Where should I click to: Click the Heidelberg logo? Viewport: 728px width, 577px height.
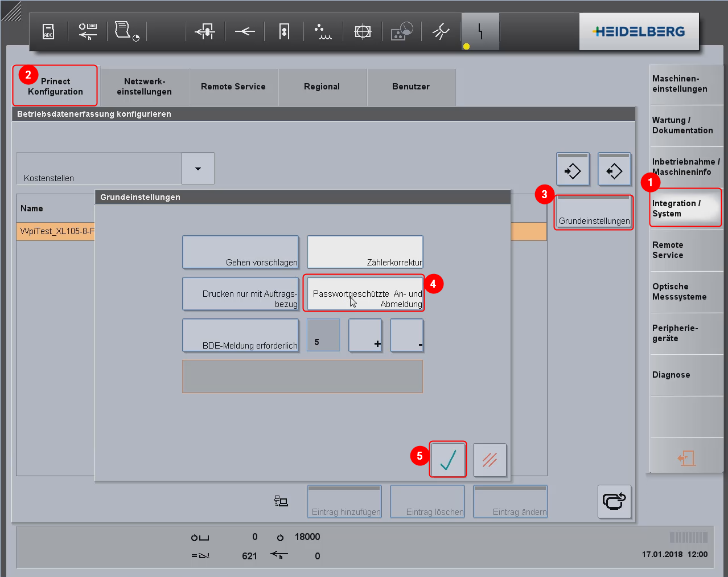point(639,32)
